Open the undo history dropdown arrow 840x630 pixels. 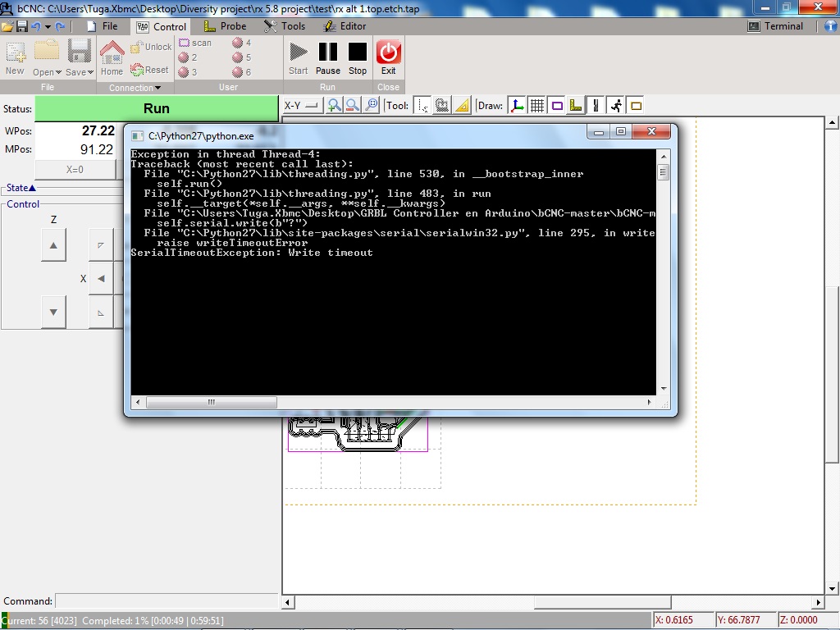[48, 26]
